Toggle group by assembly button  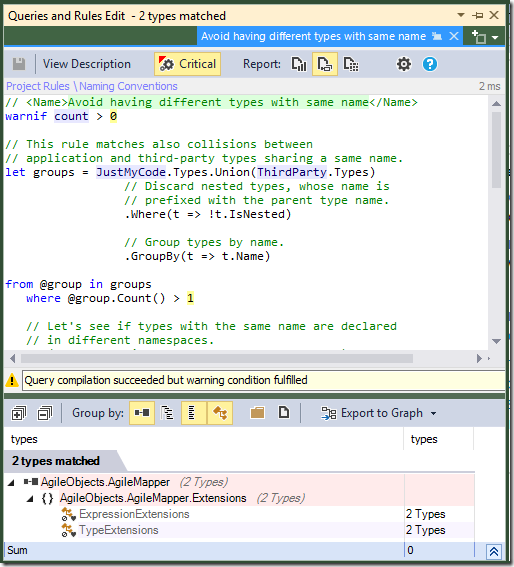click(x=142, y=413)
